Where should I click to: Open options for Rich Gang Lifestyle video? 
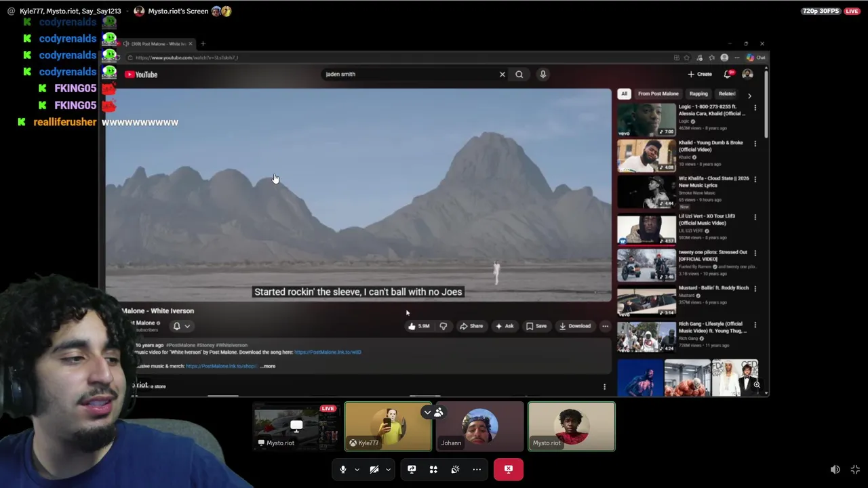755,325
